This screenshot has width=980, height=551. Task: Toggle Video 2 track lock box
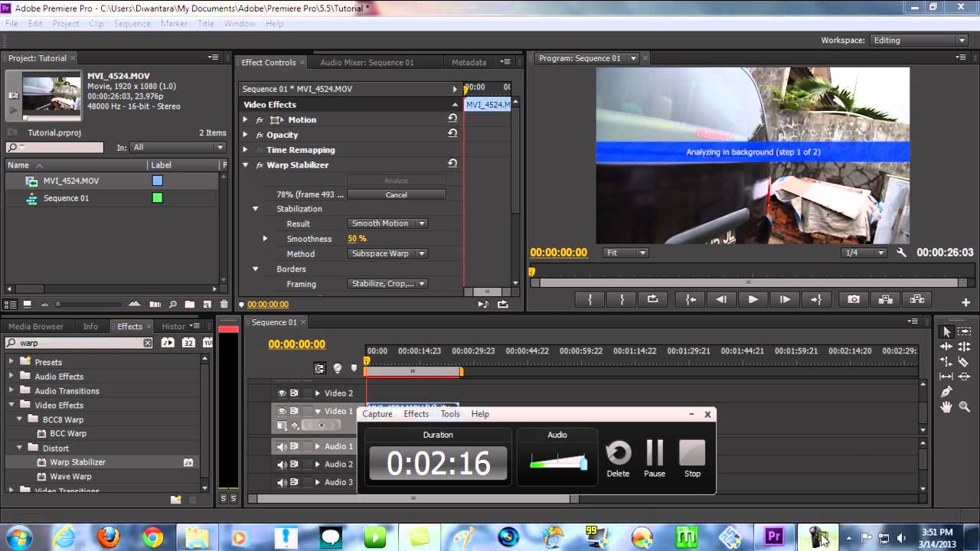click(308, 393)
